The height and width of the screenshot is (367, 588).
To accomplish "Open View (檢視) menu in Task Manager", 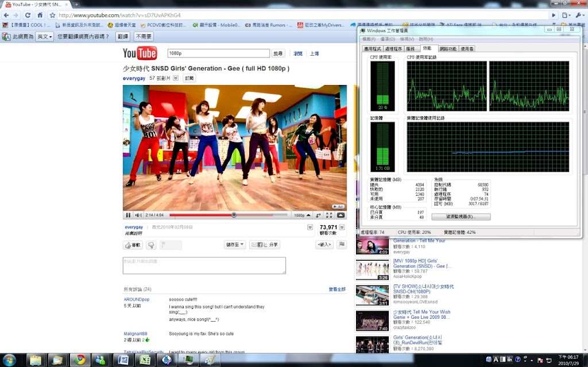I will [x=407, y=39].
